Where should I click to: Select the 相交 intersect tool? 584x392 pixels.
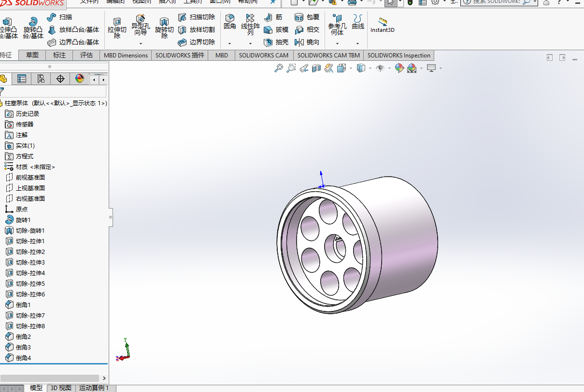[307, 30]
